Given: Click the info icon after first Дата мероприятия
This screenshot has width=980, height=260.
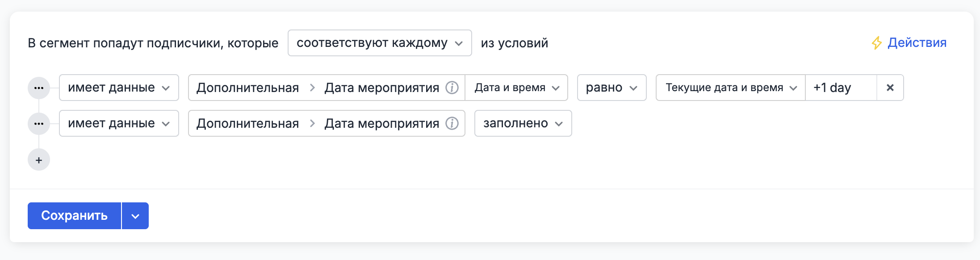Looking at the screenshot, I should [452, 88].
